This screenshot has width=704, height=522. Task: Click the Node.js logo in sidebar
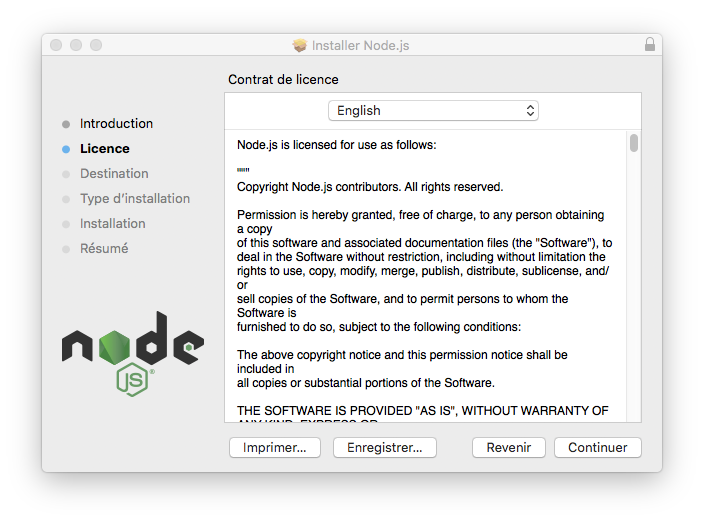133,354
